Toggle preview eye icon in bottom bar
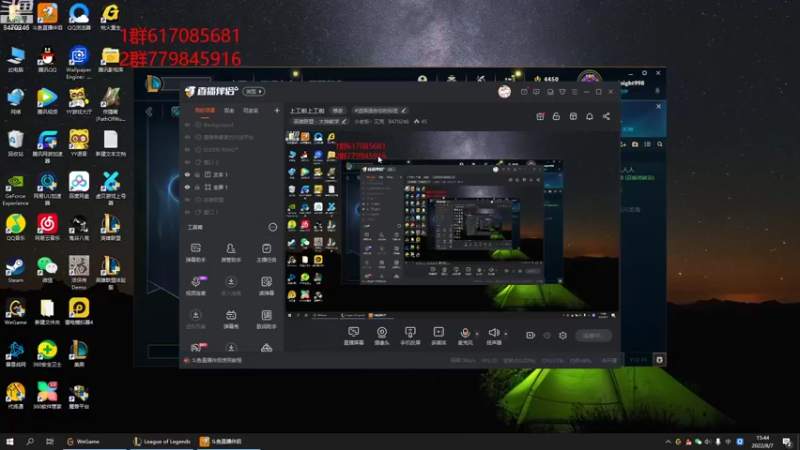This screenshot has height=450, width=800. coord(547,335)
